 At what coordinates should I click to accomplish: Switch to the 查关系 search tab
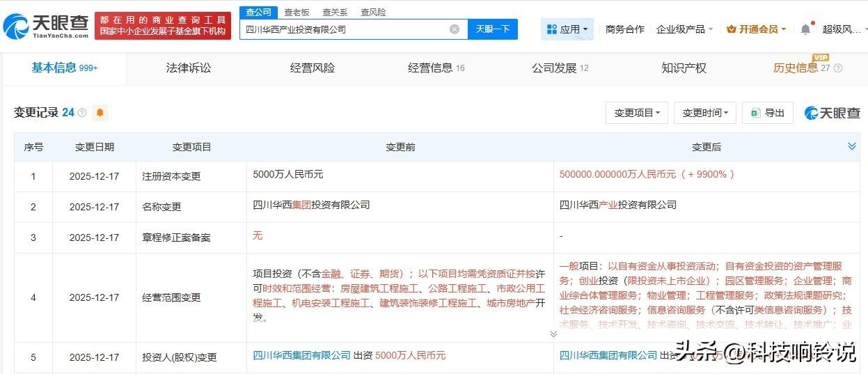(x=335, y=13)
